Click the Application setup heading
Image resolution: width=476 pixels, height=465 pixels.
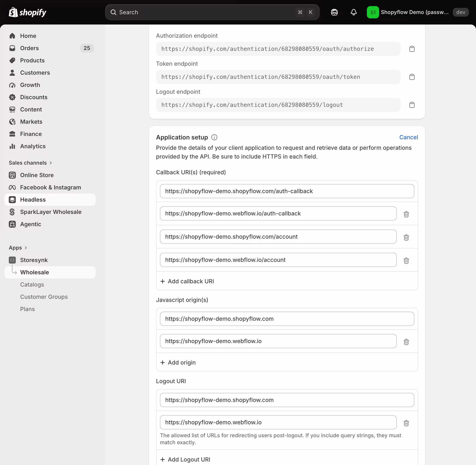coord(182,137)
